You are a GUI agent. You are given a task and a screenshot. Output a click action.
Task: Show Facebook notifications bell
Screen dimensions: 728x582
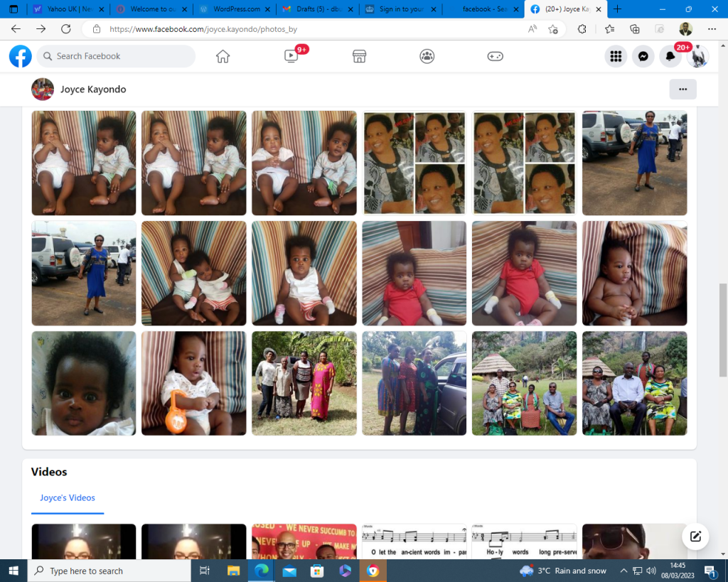pyautogui.click(x=670, y=56)
